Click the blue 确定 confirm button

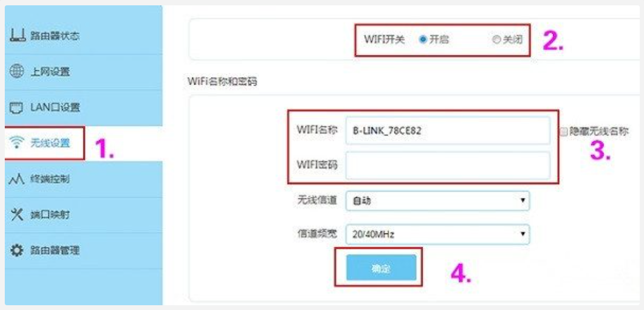pyautogui.click(x=381, y=267)
